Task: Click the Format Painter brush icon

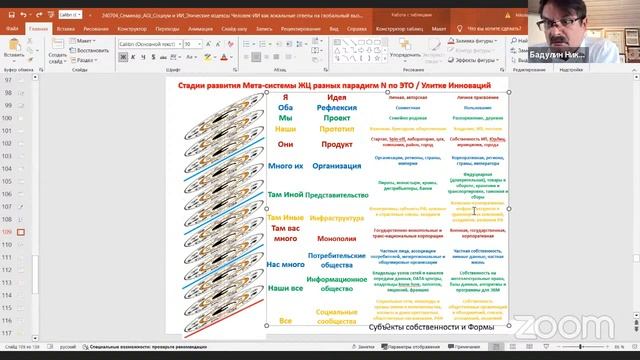Action: 30,60
